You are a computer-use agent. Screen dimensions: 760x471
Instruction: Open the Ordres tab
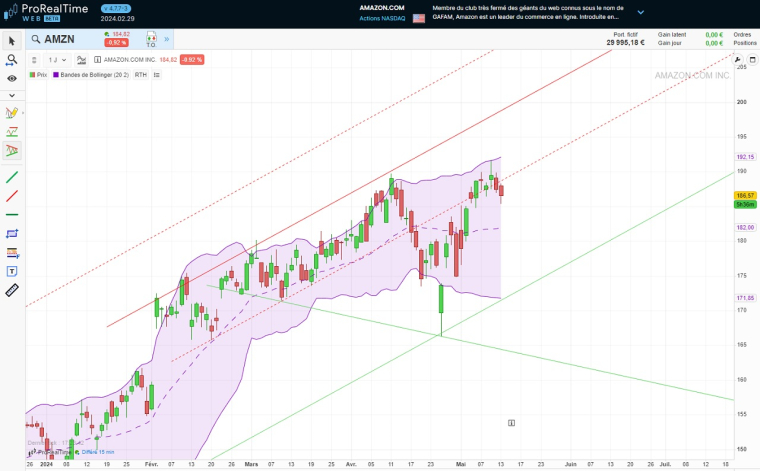click(x=742, y=34)
